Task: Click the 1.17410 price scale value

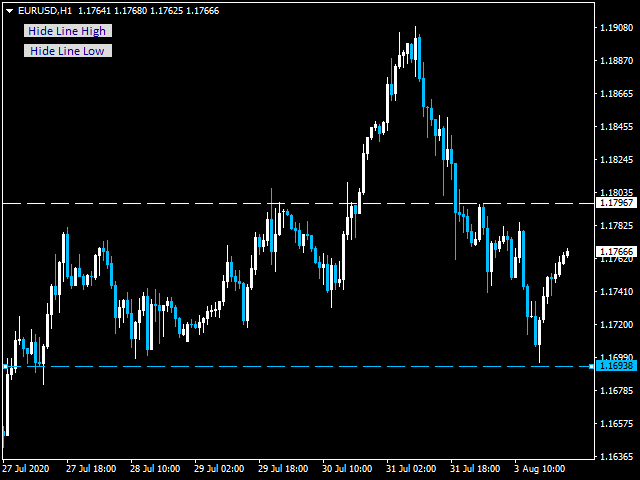Action: pos(617,292)
